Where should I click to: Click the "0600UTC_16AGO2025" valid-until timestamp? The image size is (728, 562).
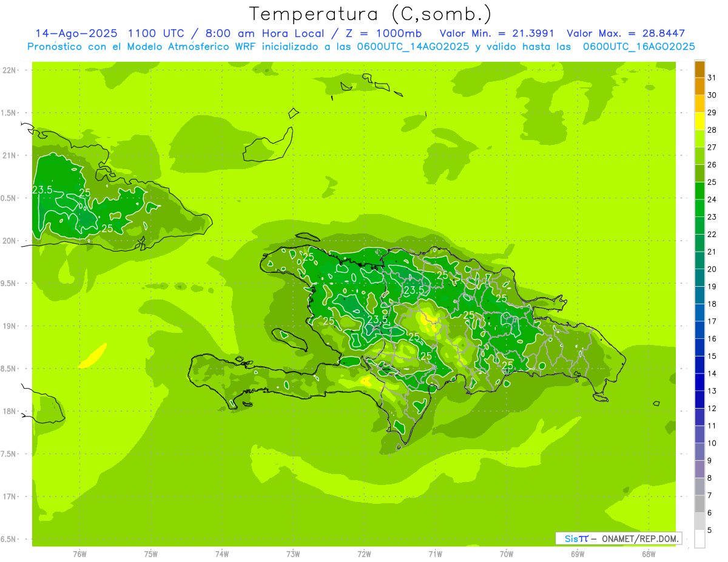[639, 47]
